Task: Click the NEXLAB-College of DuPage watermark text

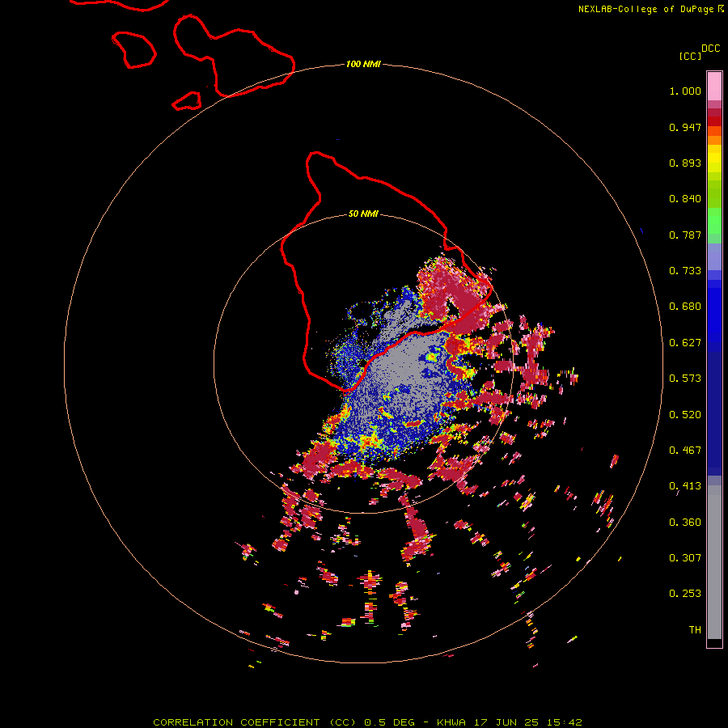Action: click(x=651, y=9)
